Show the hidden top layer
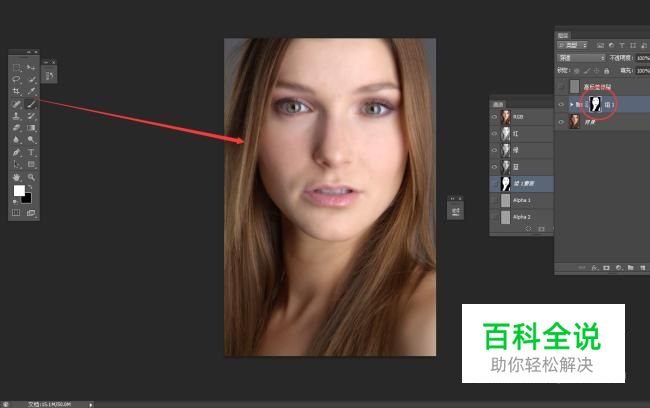This screenshot has width=650, height=408. click(x=561, y=86)
